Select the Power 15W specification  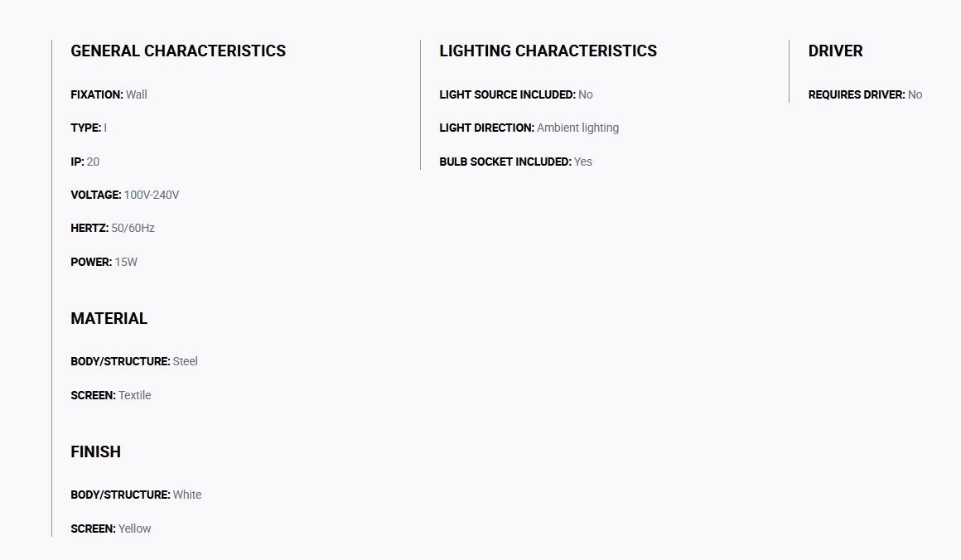tap(104, 262)
